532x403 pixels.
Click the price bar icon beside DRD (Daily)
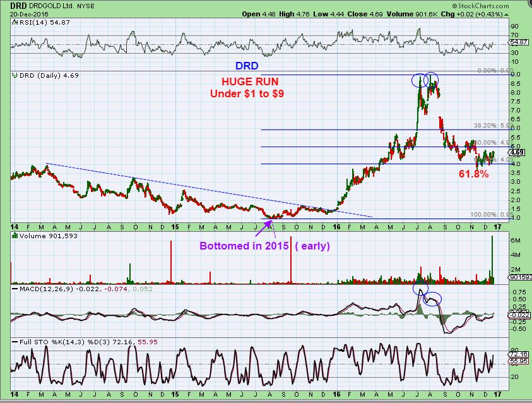[x=15, y=76]
